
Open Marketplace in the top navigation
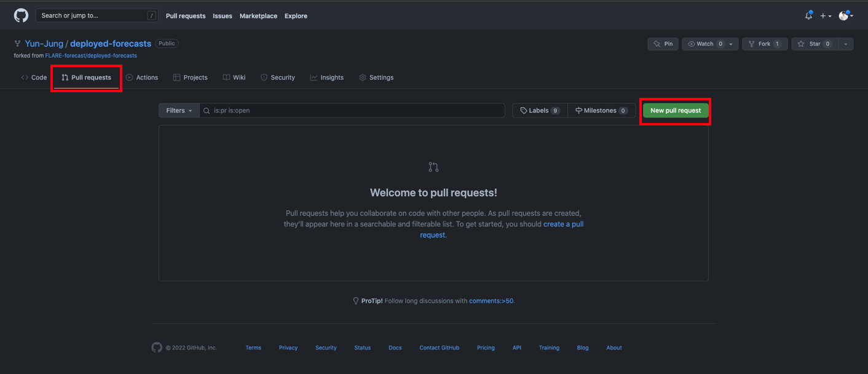point(258,16)
